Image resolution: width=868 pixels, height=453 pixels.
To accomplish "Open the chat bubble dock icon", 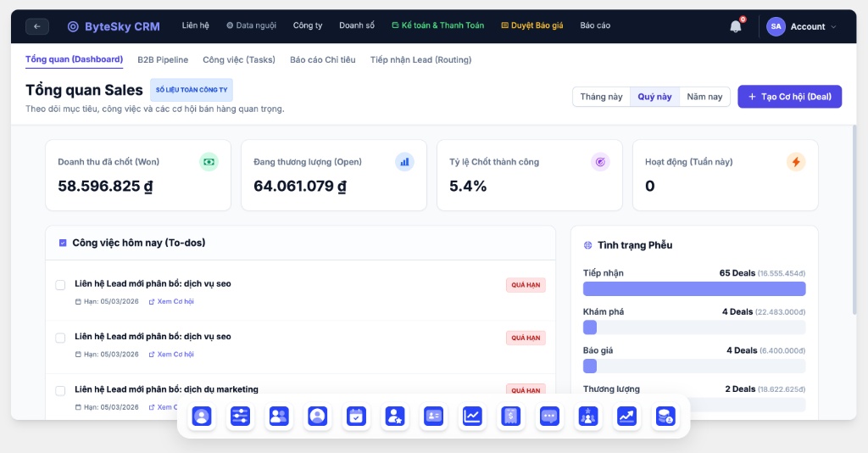I will click(x=549, y=417).
